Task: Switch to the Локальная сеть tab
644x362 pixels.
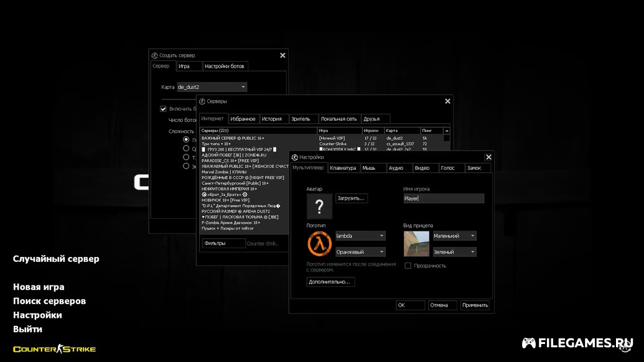Action: point(339,119)
